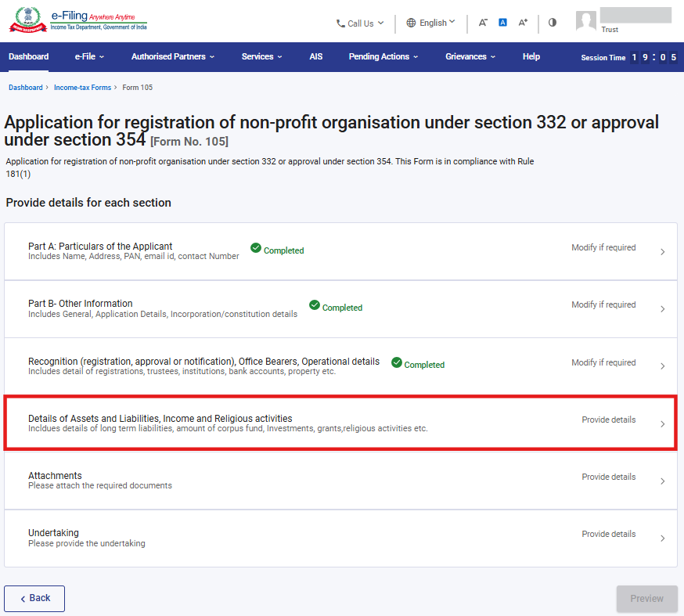Reset to the default font size A icon
Screen dimensions: 684x616
click(502, 23)
